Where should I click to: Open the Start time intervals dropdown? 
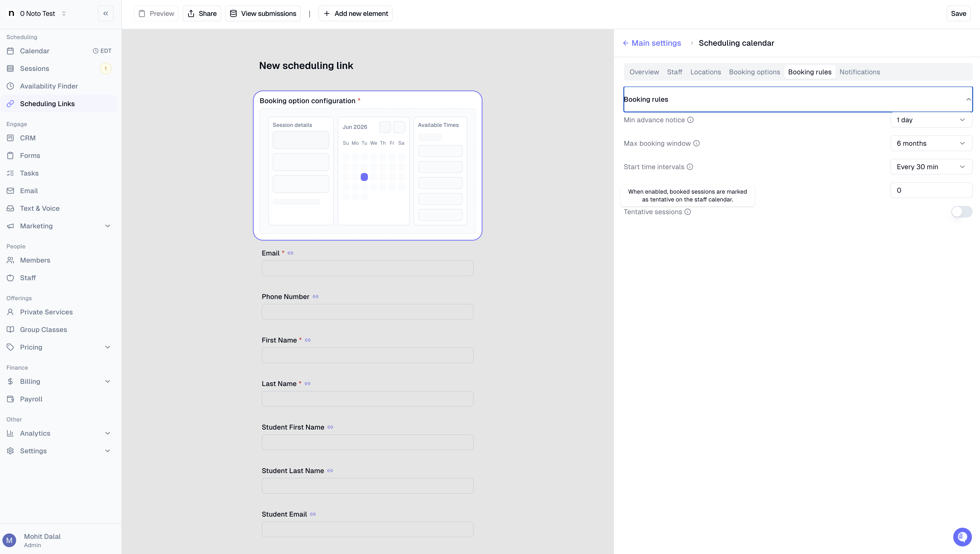pyautogui.click(x=931, y=167)
